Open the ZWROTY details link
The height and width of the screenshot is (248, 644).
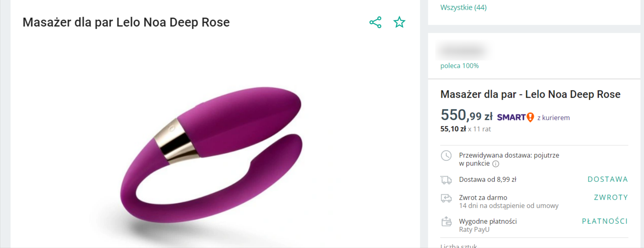[611, 198]
